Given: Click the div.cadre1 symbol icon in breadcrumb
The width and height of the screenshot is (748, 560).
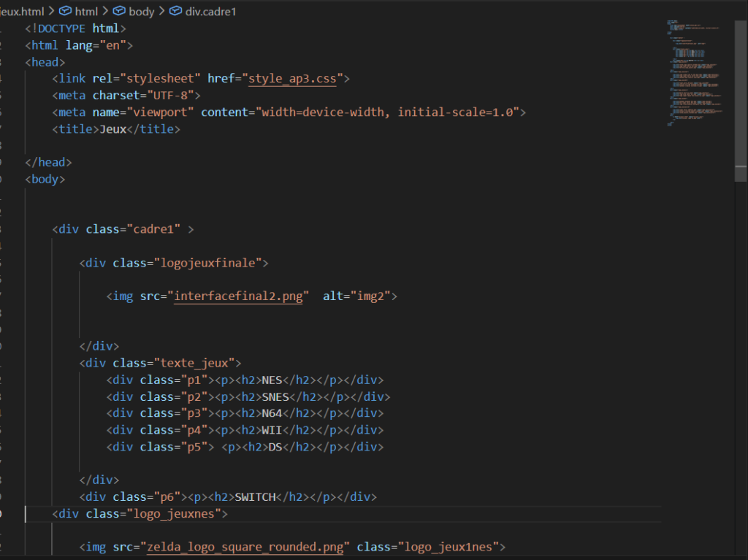Looking at the screenshot, I should tap(176, 12).
